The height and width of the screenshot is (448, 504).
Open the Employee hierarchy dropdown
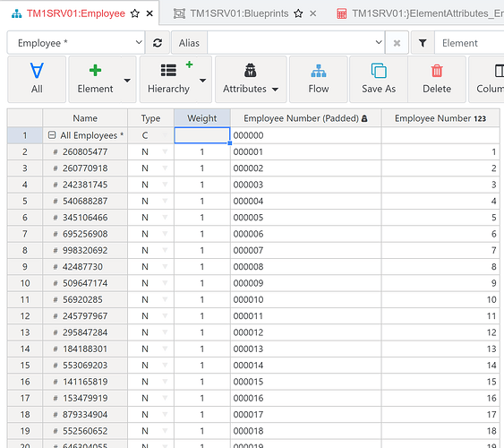click(76, 43)
